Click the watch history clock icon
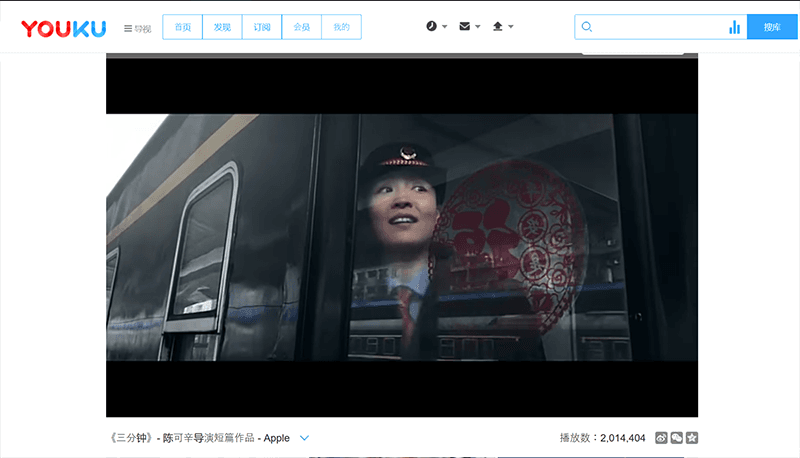This screenshot has width=800, height=458. pyautogui.click(x=431, y=27)
